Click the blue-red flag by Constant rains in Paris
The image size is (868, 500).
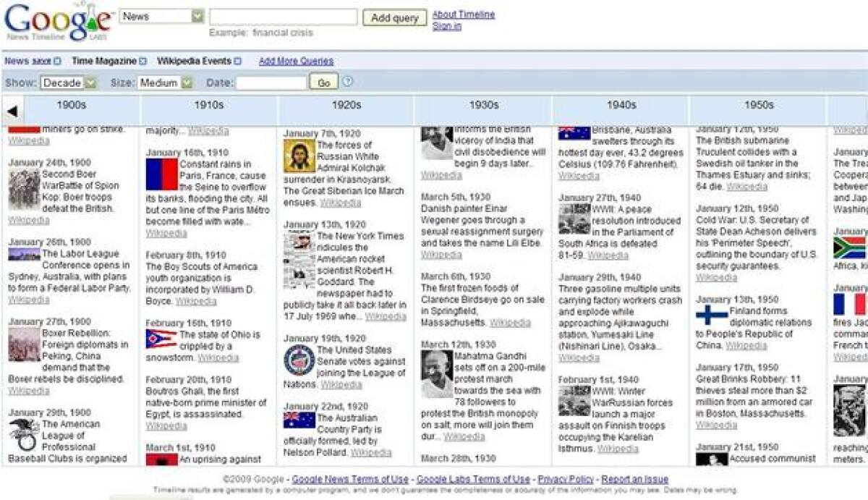click(x=161, y=174)
